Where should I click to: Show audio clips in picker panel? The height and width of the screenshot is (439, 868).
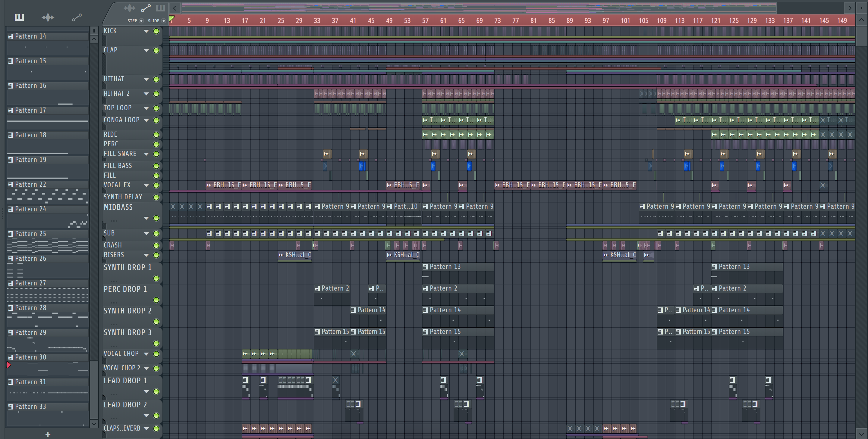(48, 17)
